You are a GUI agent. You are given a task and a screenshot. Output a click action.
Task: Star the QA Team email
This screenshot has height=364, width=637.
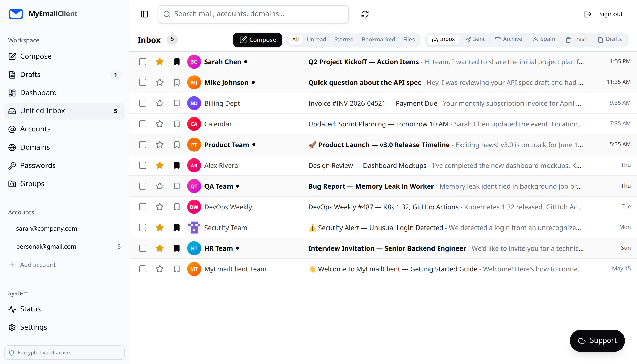click(160, 186)
